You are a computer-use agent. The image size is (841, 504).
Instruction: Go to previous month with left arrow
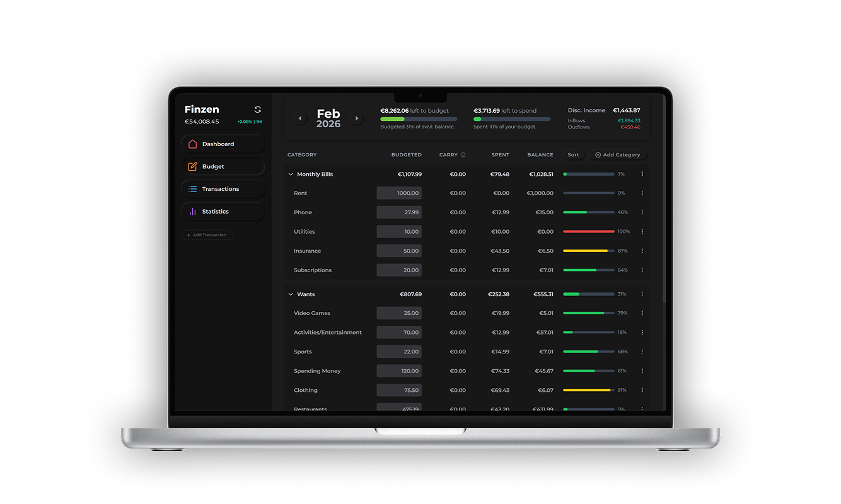pos(300,118)
